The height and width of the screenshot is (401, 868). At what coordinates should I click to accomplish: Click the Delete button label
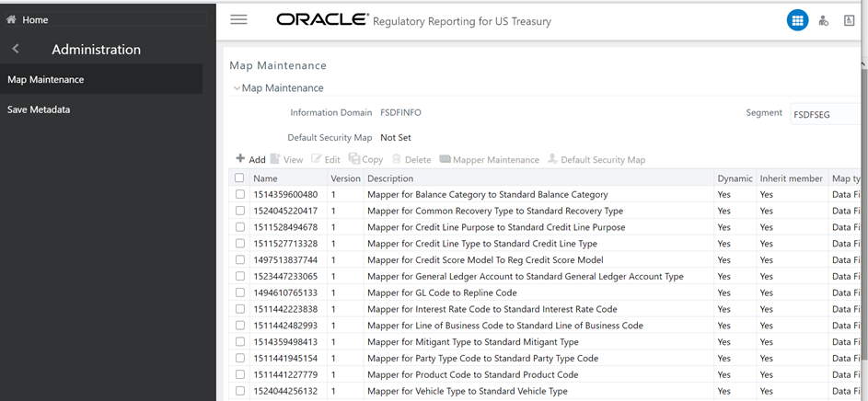[418, 159]
